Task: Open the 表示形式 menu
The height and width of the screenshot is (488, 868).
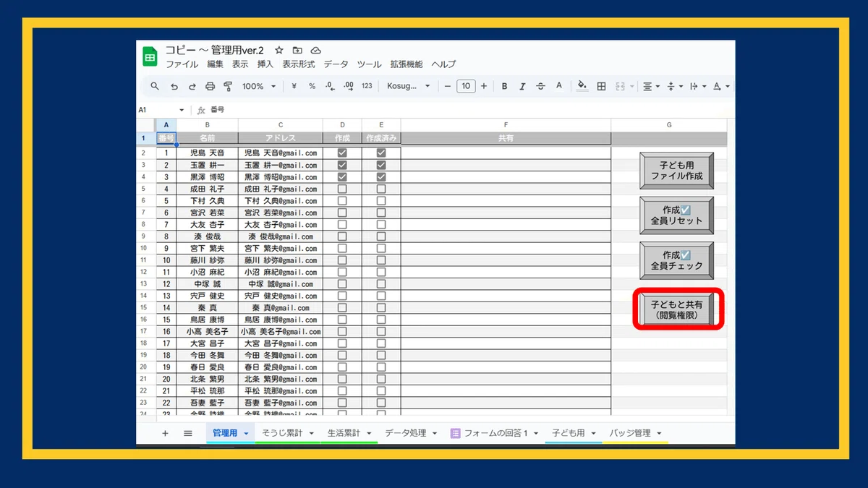Action: (299, 64)
